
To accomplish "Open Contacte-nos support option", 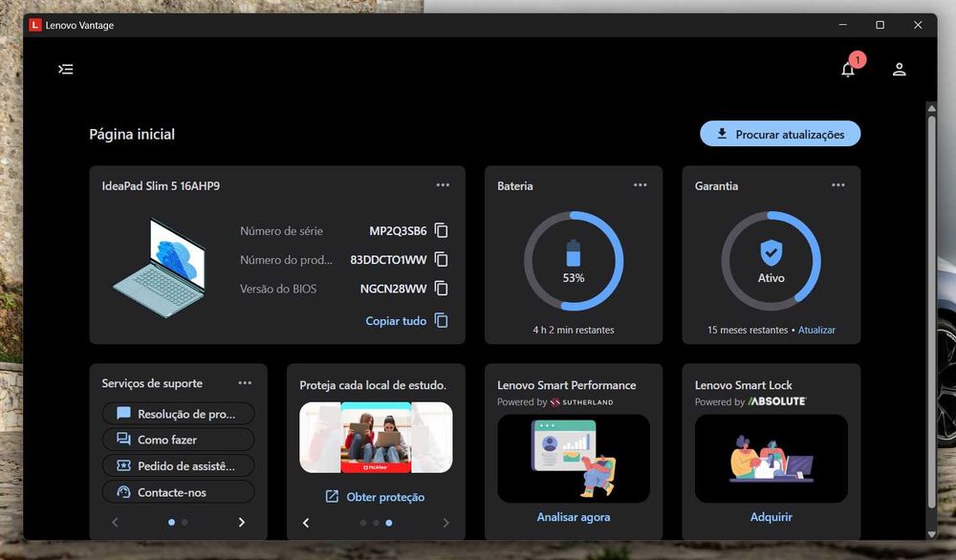I will click(x=178, y=492).
